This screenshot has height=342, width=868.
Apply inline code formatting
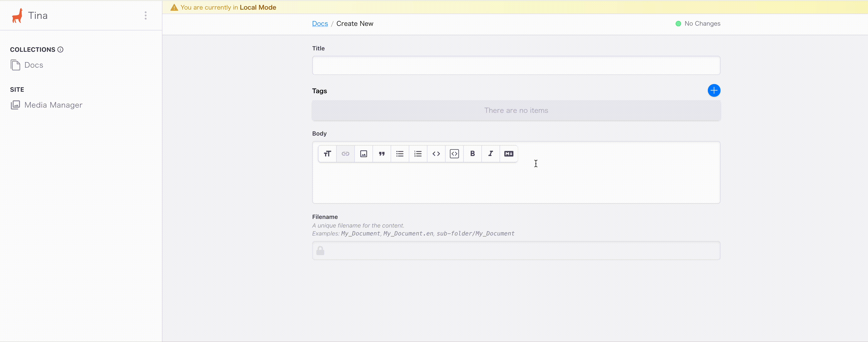(x=436, y=154)
